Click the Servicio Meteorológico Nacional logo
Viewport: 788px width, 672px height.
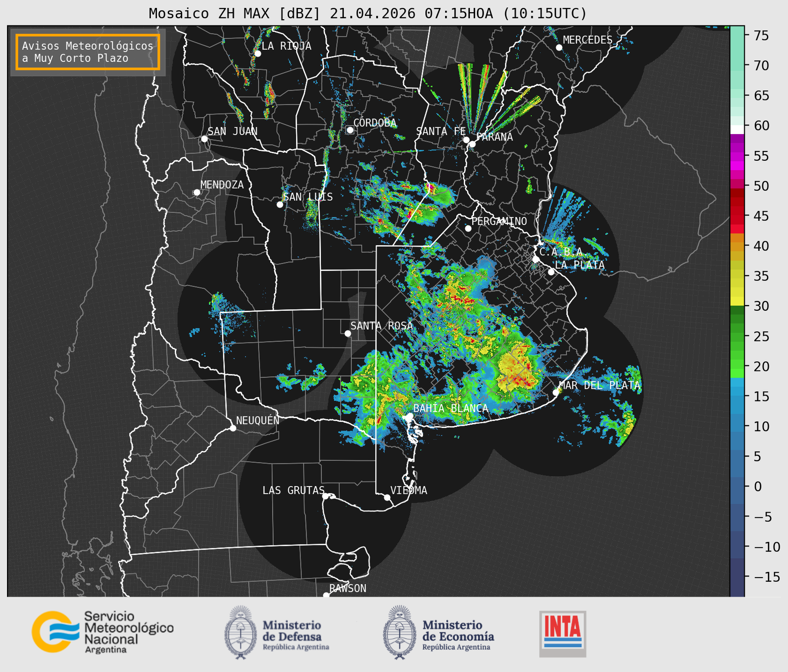click(x=102, y=632)
